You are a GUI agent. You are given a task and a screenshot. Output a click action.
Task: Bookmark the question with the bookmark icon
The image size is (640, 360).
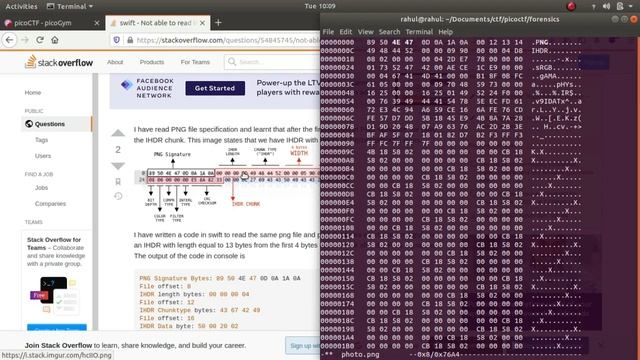pos(118,181)
